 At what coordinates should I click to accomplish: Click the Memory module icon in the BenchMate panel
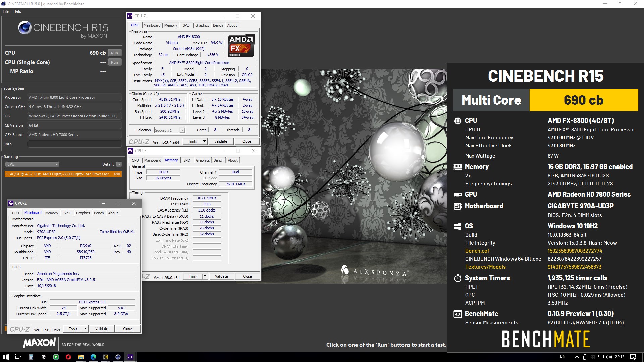[x=458, y=167]
